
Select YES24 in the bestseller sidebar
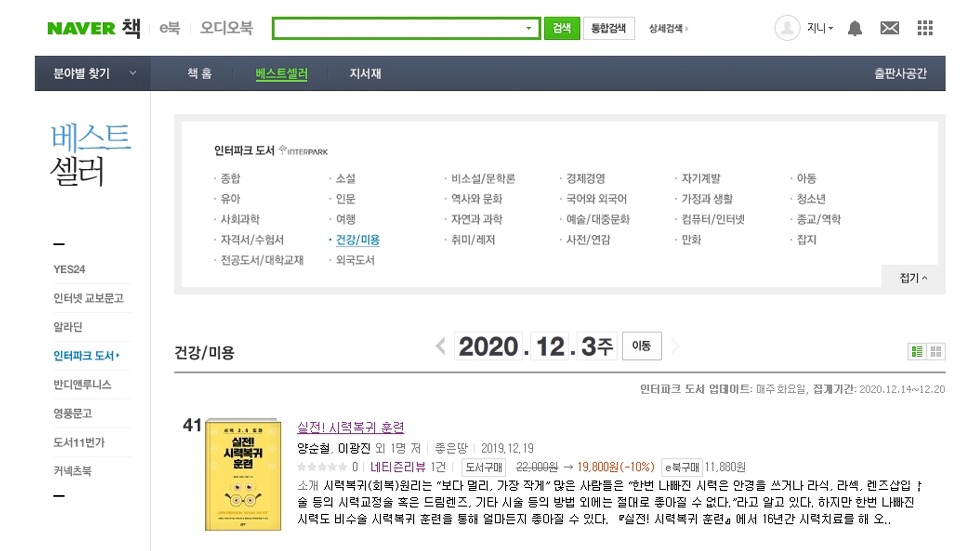69,269
